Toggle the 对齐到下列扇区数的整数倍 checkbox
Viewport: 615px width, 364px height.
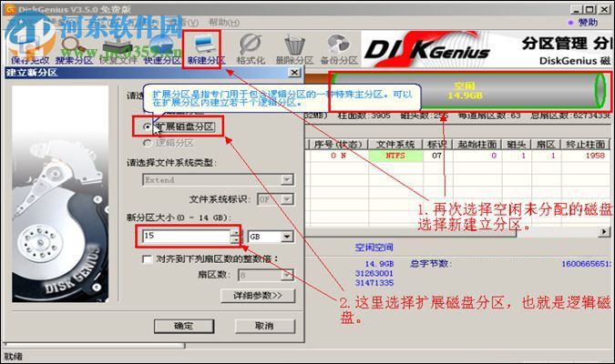tap(148, 259)
